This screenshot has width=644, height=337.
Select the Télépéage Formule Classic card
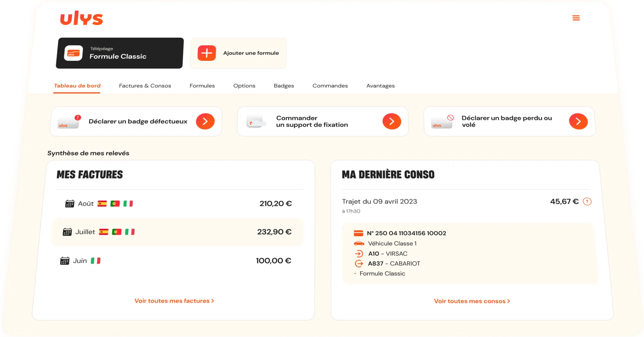120,53
